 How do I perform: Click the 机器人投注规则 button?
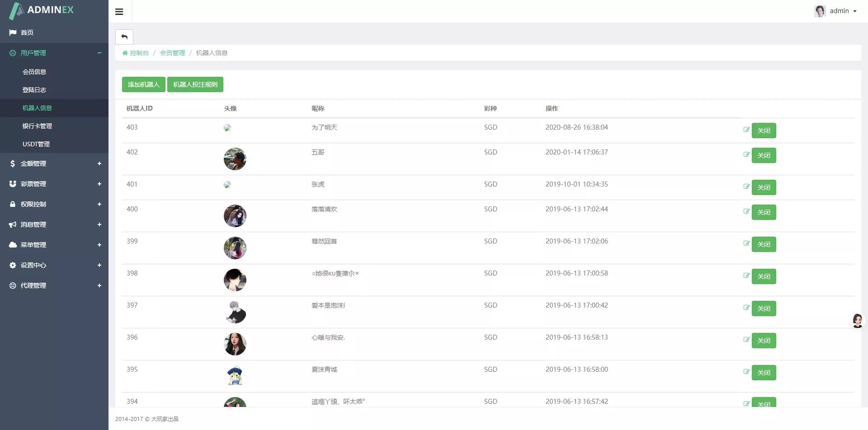(x=195, y=84)
